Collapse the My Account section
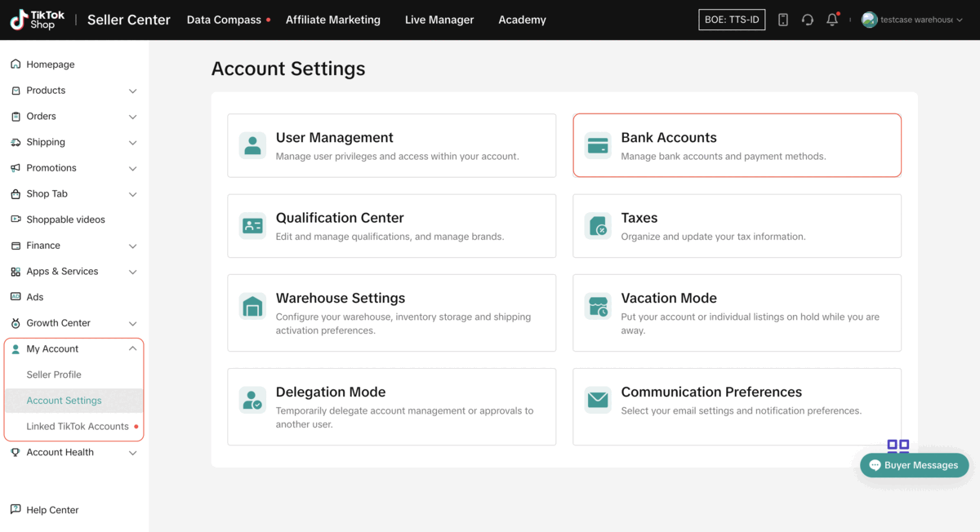Viewport: 980px width, 532px height. point(132,349)
